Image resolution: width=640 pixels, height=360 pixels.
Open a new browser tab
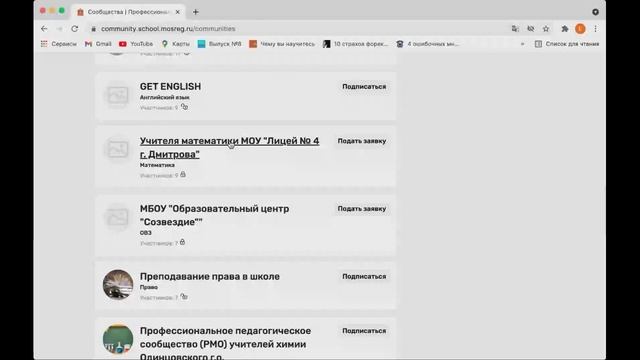(196, 12)
